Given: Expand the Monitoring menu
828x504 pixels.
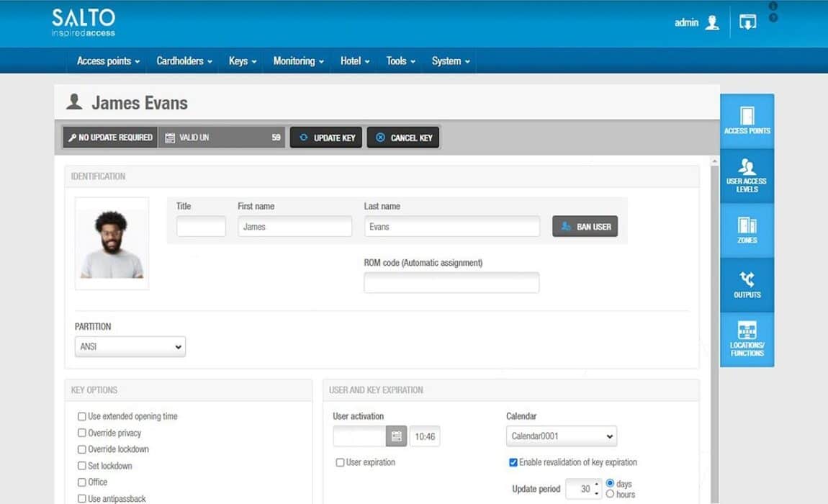Looking at the screenshot, I should [298, 61].
